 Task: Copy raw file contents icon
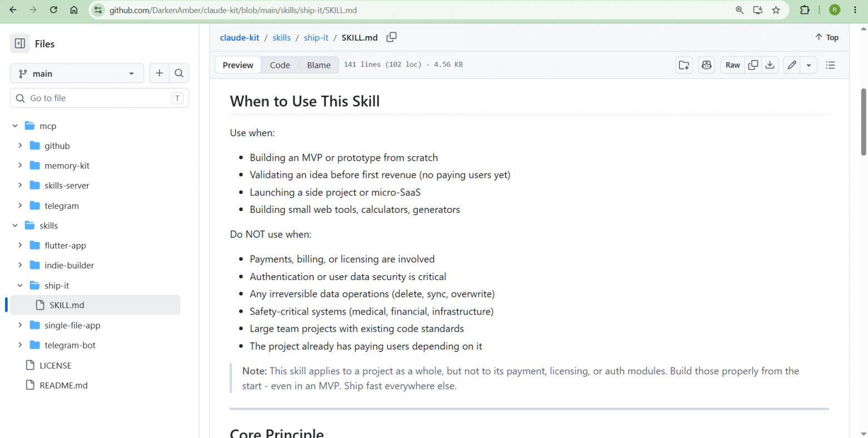point(753,65)
